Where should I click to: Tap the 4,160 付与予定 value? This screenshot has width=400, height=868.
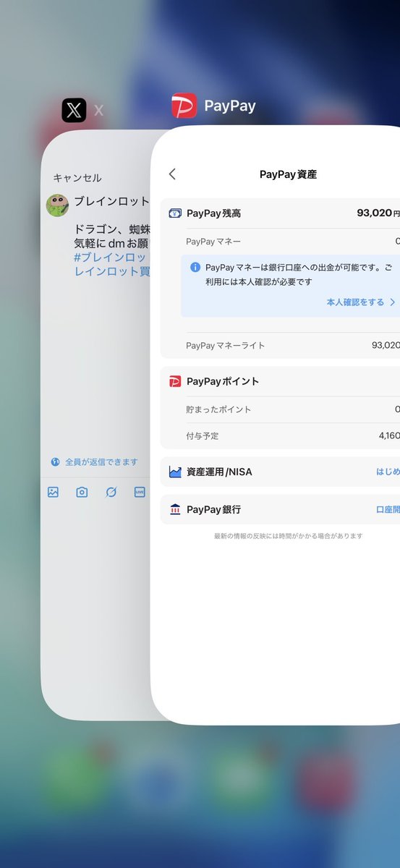(x=389, y=436)
